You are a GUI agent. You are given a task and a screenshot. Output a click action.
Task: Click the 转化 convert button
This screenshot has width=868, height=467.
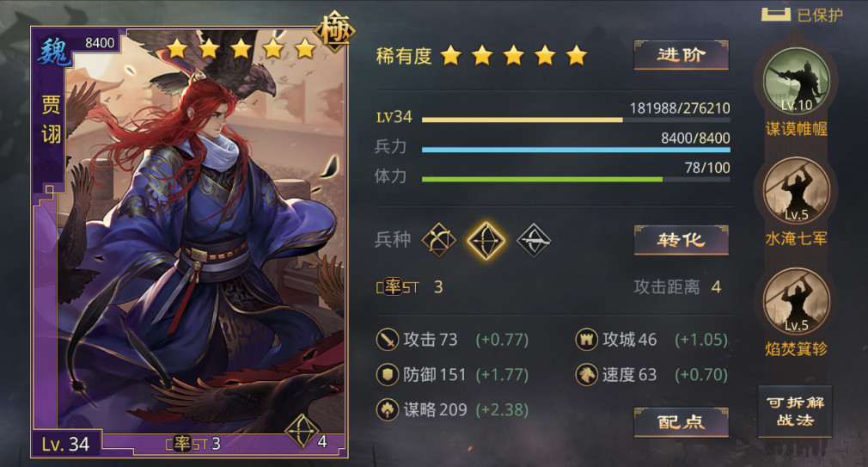click(x=681, y=241)
